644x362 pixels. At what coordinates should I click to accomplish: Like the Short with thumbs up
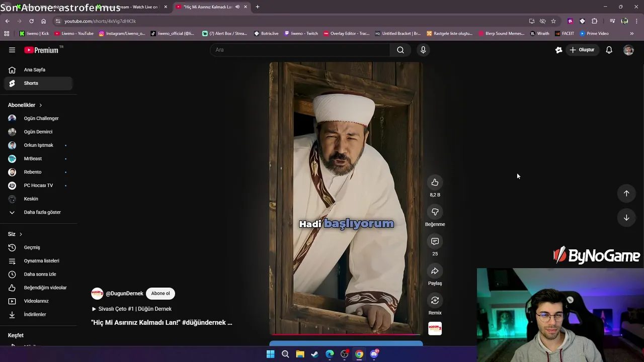point(435,183)
